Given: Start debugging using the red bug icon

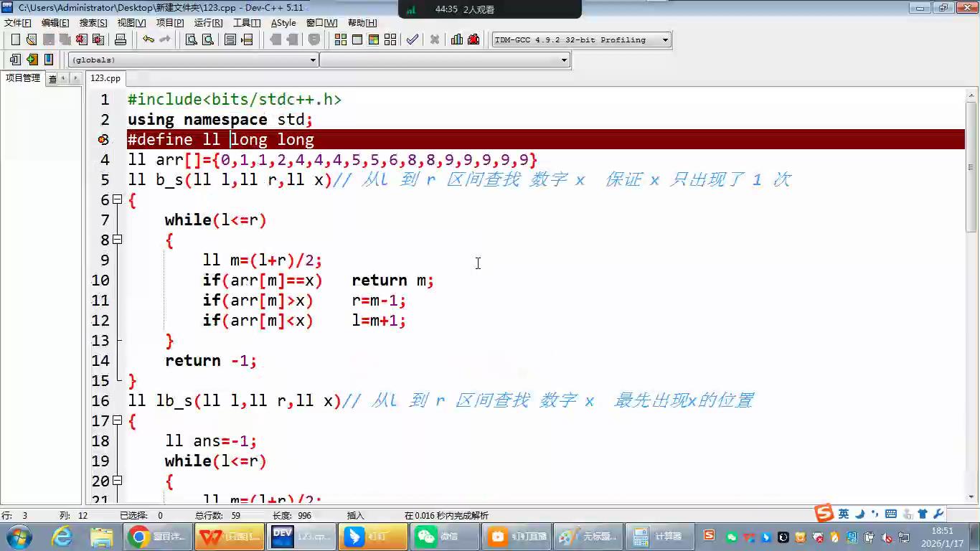Looking at the screenshot, I should point(473,39).
